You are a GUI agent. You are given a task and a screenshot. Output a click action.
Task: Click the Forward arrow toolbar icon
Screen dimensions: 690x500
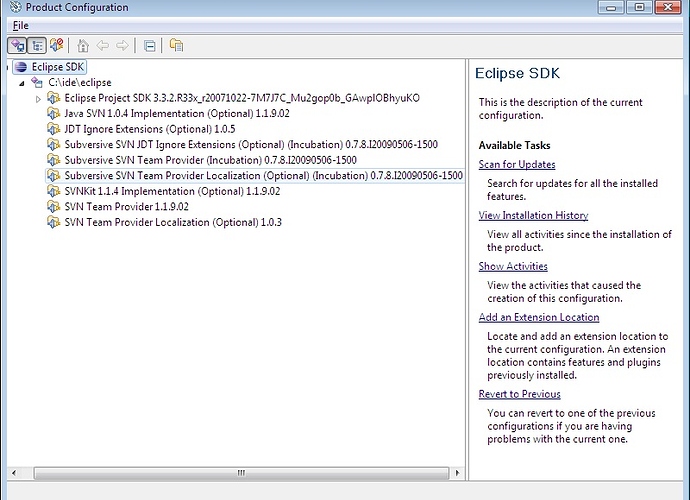[x=122, y=45]
